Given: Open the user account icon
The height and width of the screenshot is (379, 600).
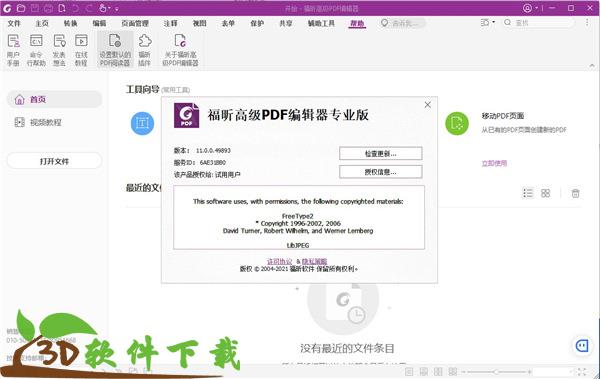Looking at the screenshot, I should point(527,8).
